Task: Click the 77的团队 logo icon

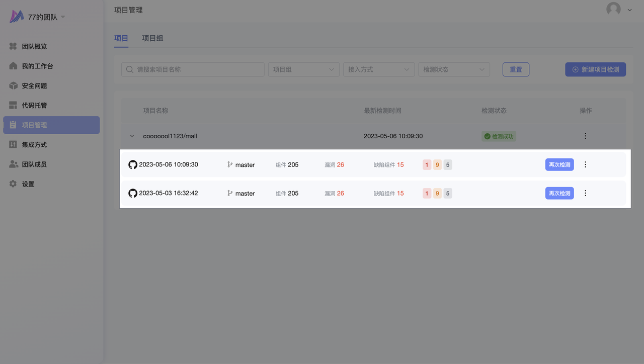Action: 17,17
